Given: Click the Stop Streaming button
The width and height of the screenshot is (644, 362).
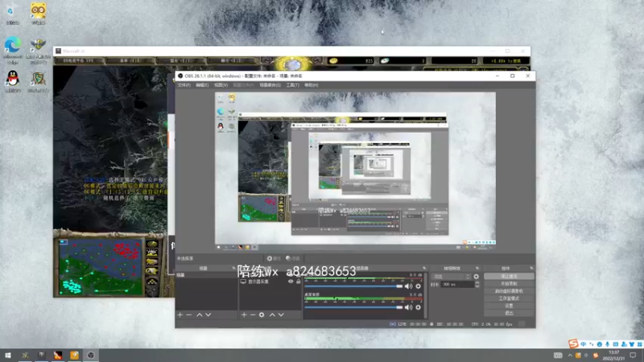Looking at the screenshot, I should 509,276.
